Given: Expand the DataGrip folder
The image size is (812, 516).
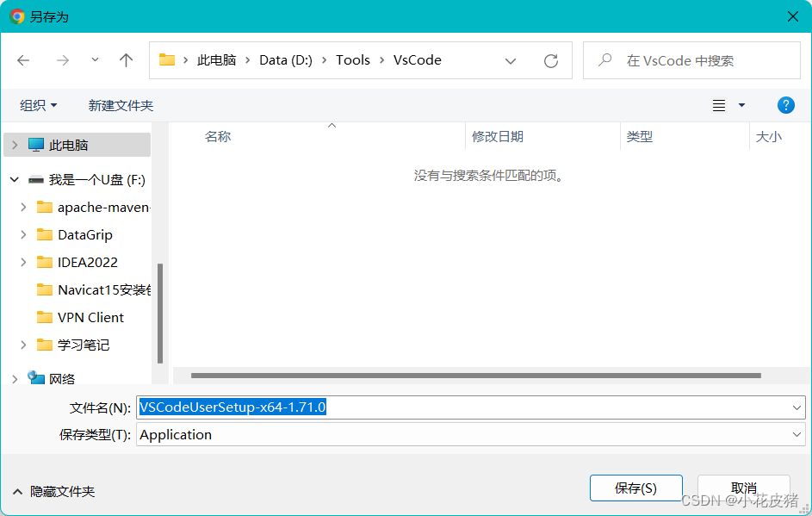Looking at the screenshot, I should [23, 234].
